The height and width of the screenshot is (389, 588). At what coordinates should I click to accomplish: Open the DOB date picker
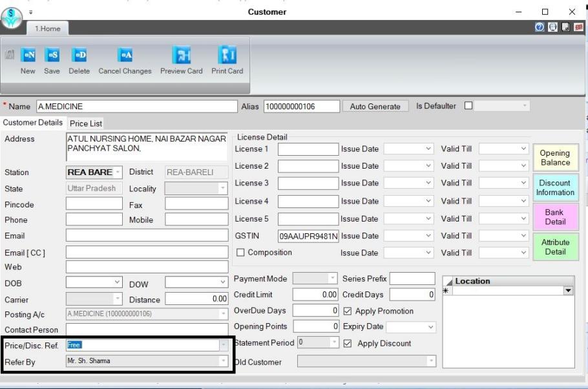pos(117,282)
